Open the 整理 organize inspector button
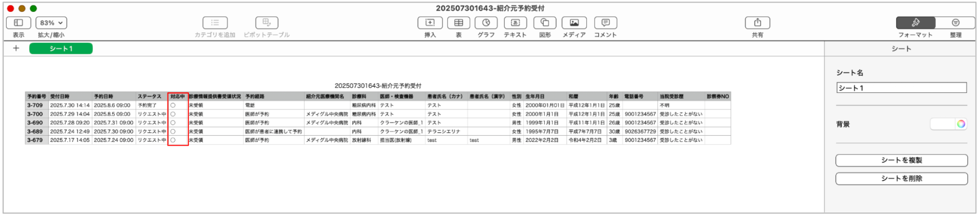This screenshot has width=980, height=217. [955, 23]
